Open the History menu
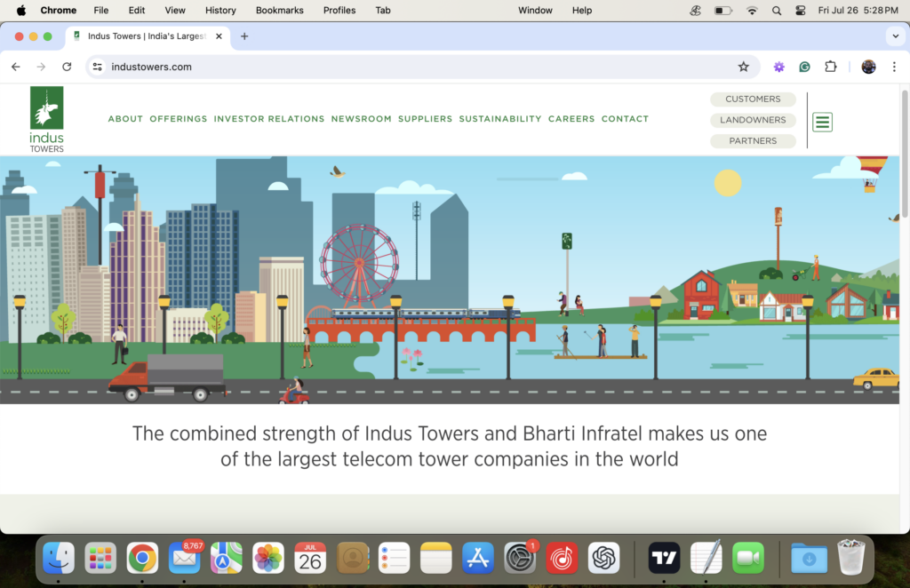The width and height of the screenshot is (910, 588). point(220,11)
